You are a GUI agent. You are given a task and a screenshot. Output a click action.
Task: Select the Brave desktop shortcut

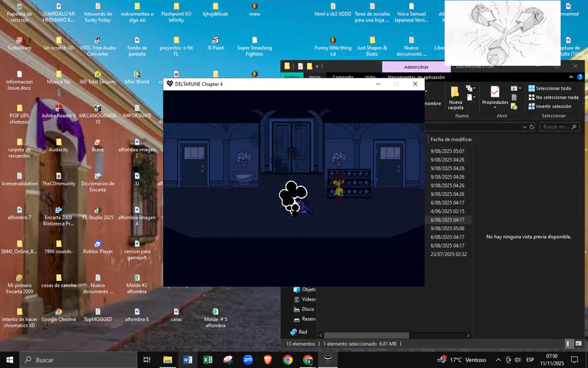click(97, 146)
